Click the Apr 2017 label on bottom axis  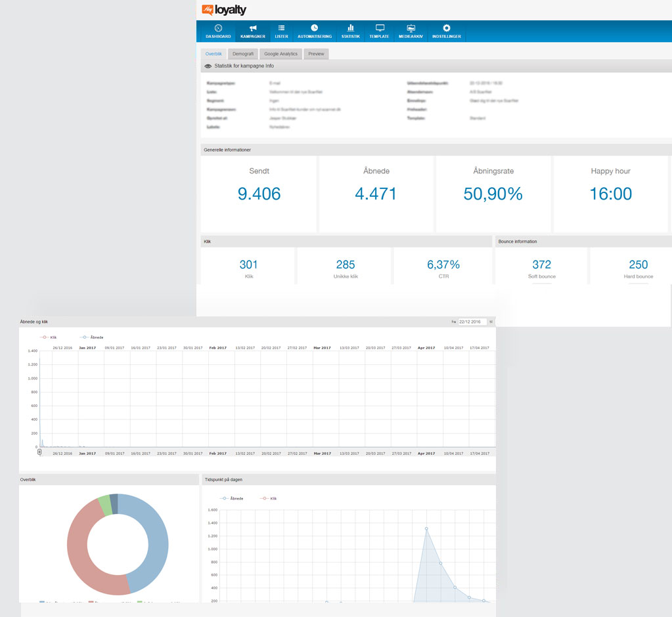[426, 453]
